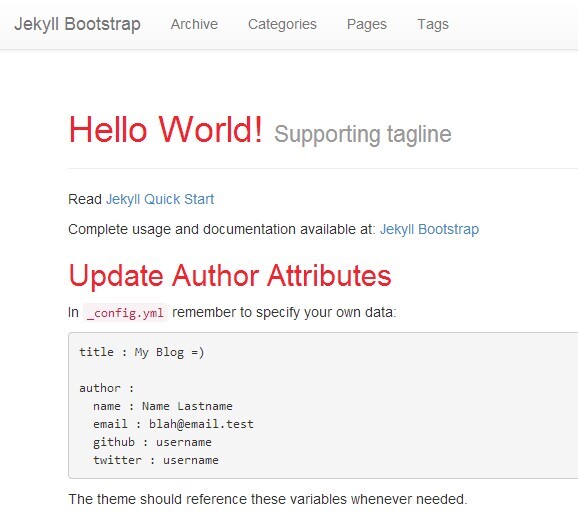Viewport: 578px width, 523px height.
Task: Click the Hello World! heading
Action: tap(166, 129)
